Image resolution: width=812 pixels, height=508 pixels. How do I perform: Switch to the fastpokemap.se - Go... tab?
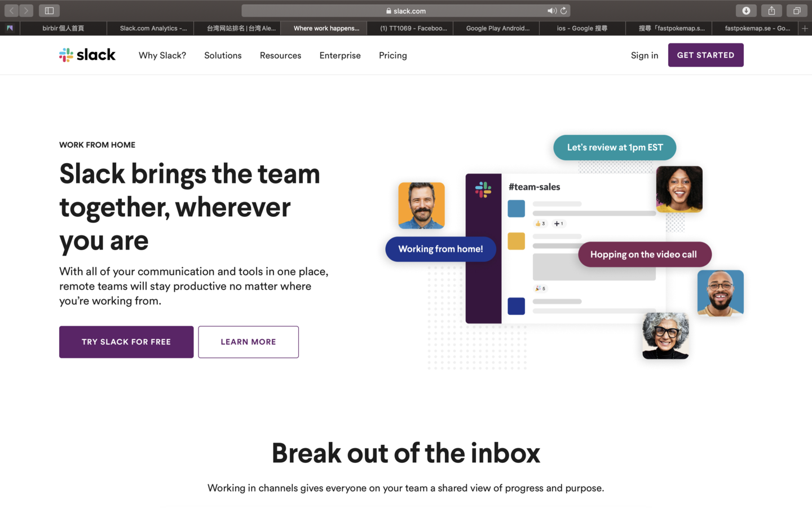tap(756, 28)
